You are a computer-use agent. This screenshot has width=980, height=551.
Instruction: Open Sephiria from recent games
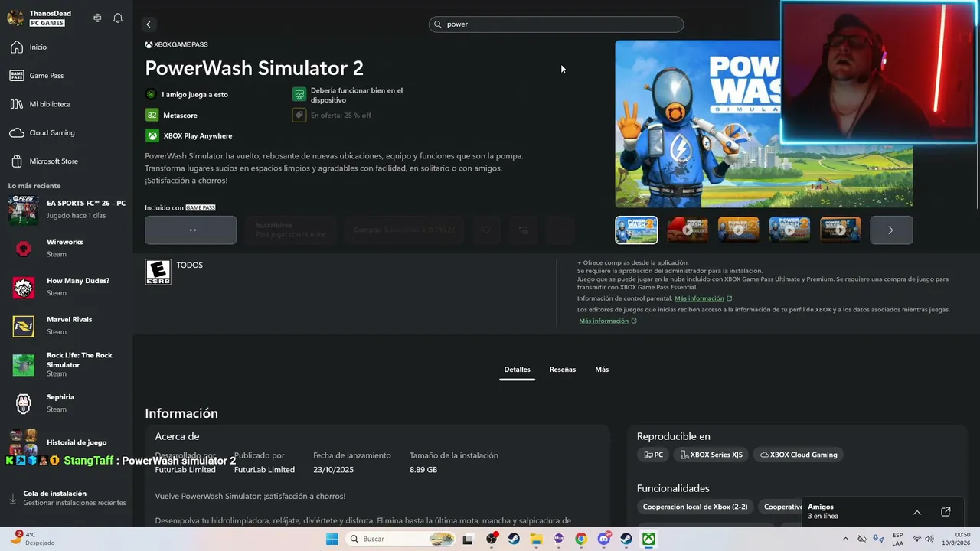click(x=66, y=403)
